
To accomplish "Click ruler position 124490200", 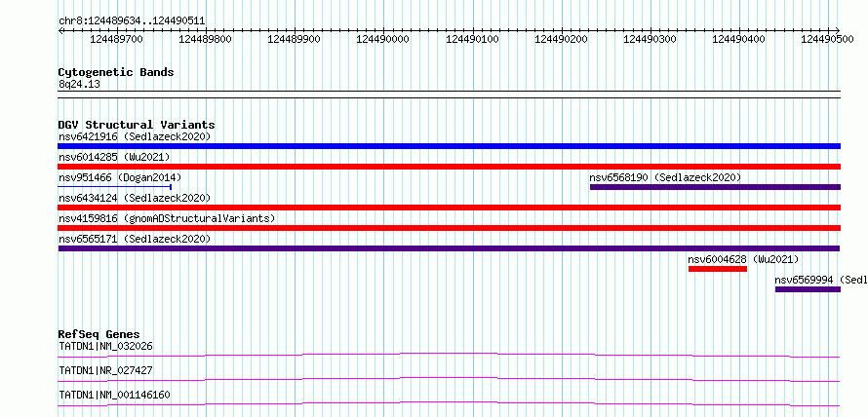I will pos(562,39).
